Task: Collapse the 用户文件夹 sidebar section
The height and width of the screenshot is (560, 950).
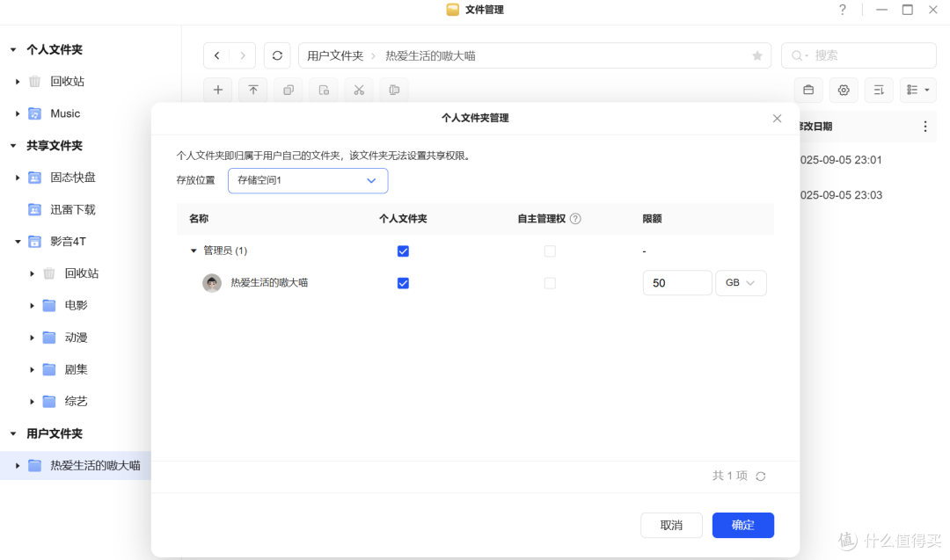Action: [x=13, y=433]
